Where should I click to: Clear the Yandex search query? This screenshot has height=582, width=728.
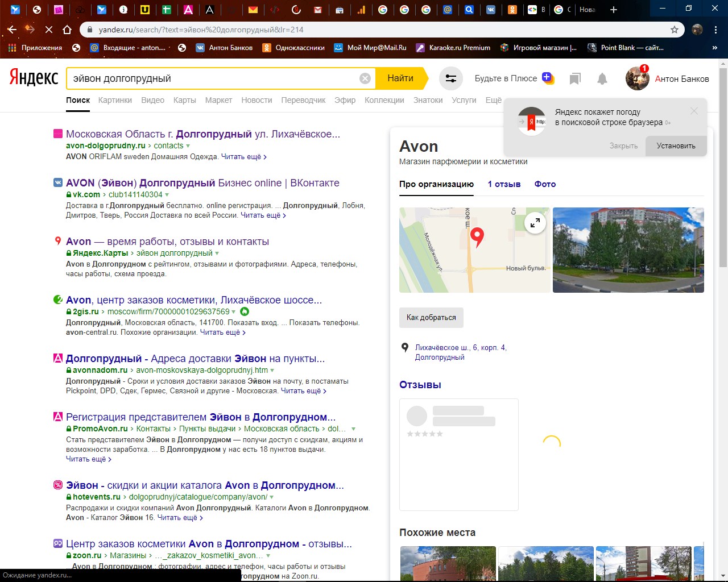tap(365, 78)
